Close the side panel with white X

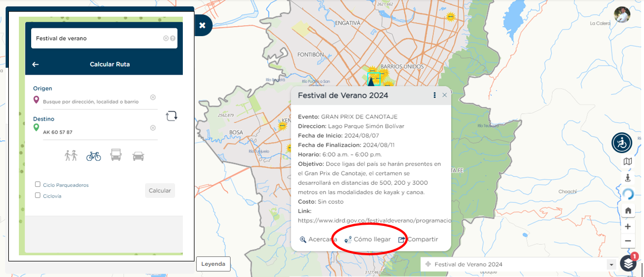202,26
